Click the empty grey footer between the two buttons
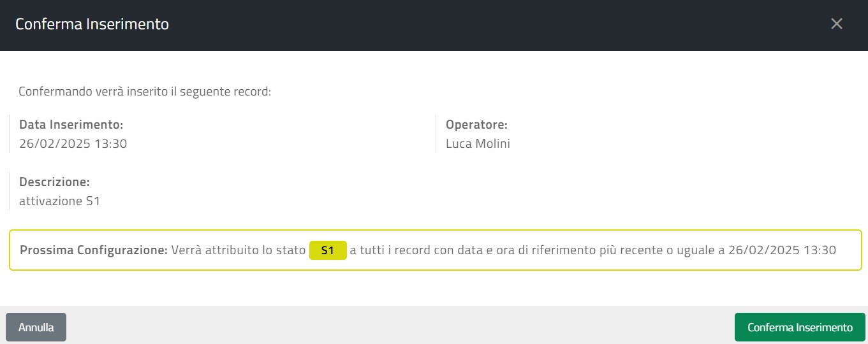The height and width of the screenshot is (344, 868). [x=400, y=326]
